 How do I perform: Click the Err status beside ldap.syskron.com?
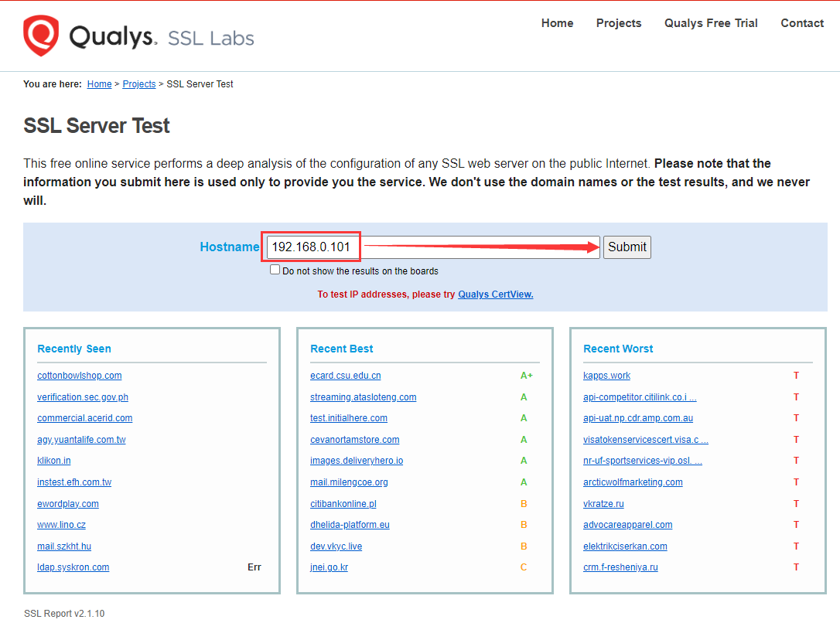click(254, 567)
